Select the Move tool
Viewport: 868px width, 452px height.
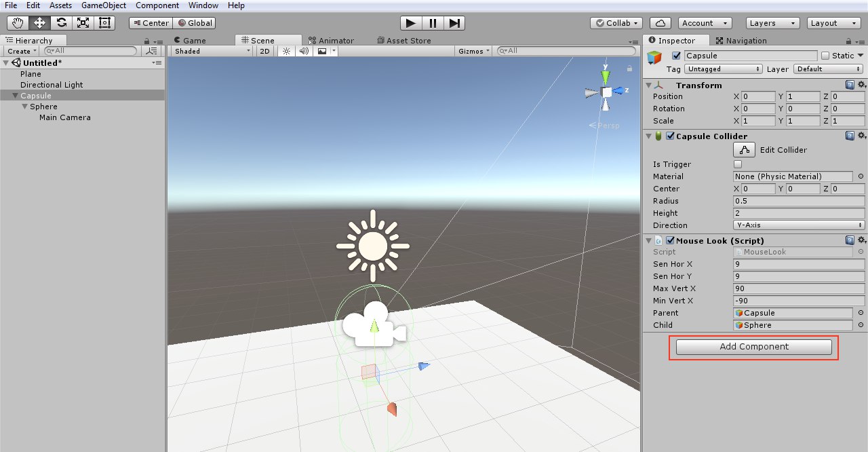coord(39,22)
